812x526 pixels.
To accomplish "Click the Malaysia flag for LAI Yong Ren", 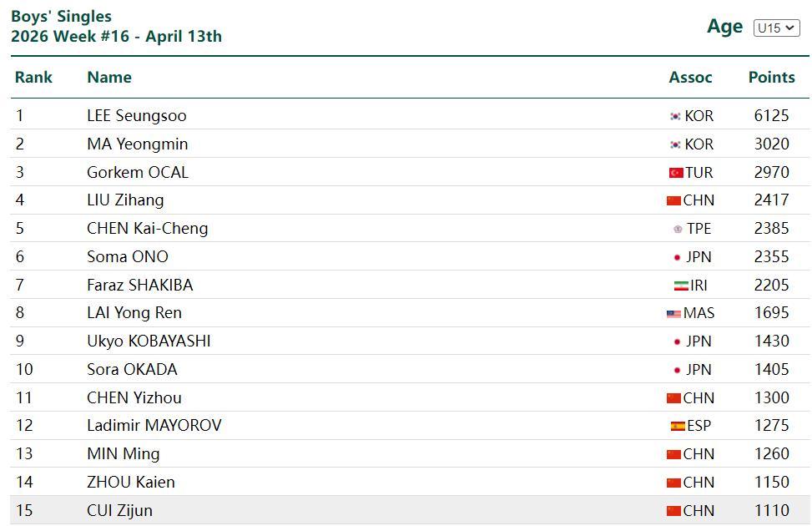I will (x=673, y=314).
